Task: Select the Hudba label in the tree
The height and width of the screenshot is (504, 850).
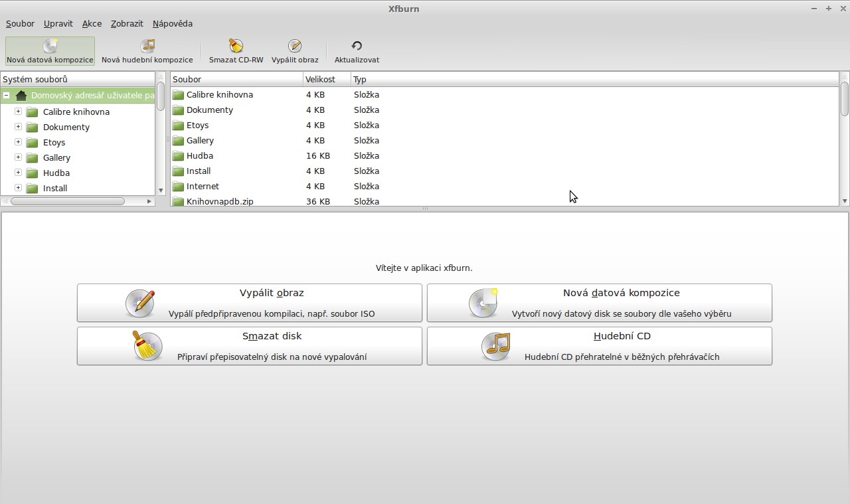Action: click(x=56, y=173)
